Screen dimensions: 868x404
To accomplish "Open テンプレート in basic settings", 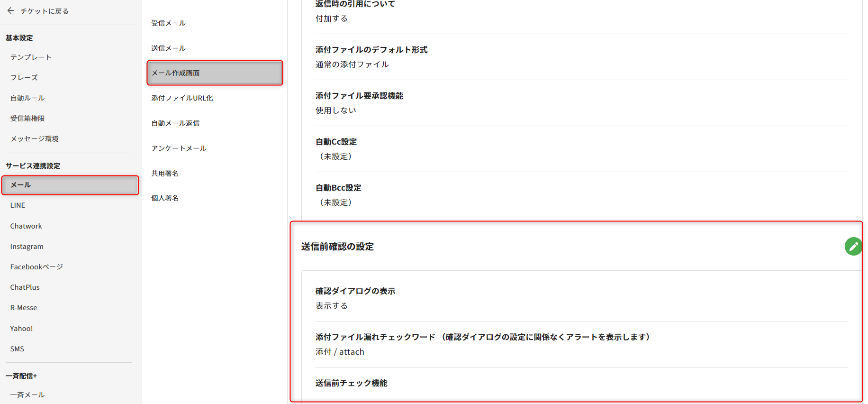I will [x=31, y=57].
